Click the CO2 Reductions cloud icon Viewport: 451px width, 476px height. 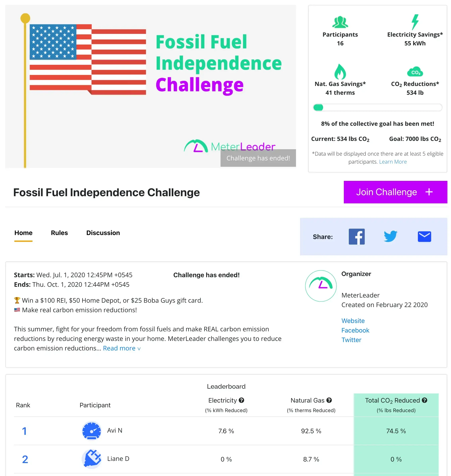click(x=415, y=72)
